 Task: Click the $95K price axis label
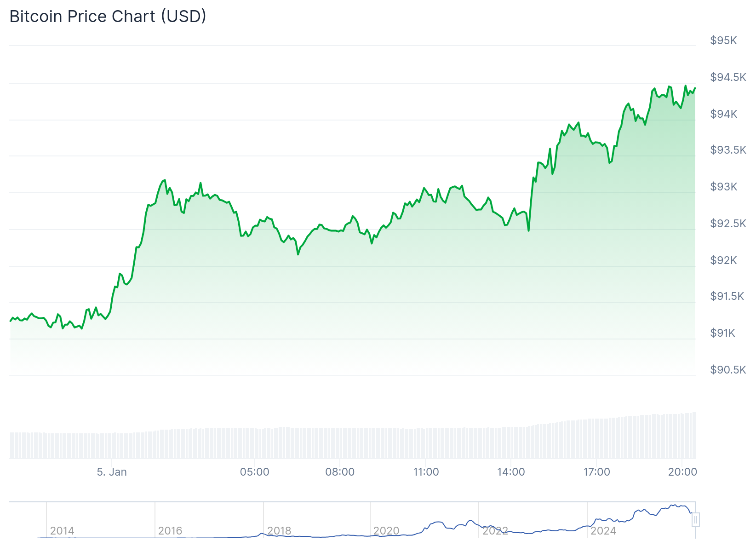tap(723, 40)
